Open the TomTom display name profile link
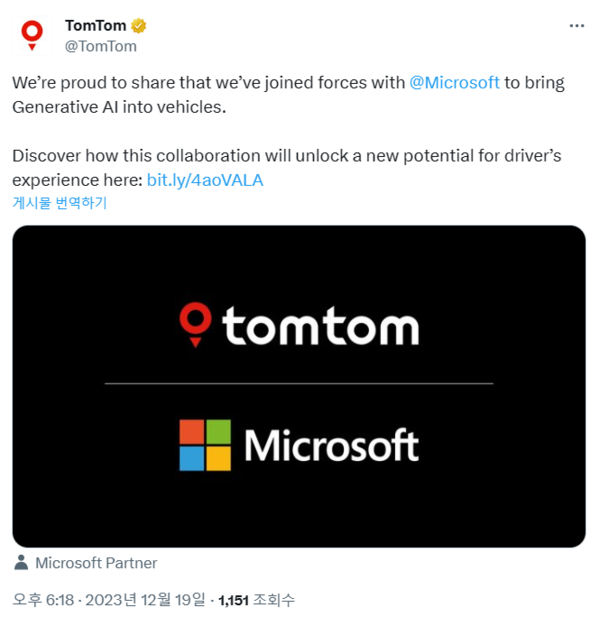The image size is (600, 617). [95, 26]
